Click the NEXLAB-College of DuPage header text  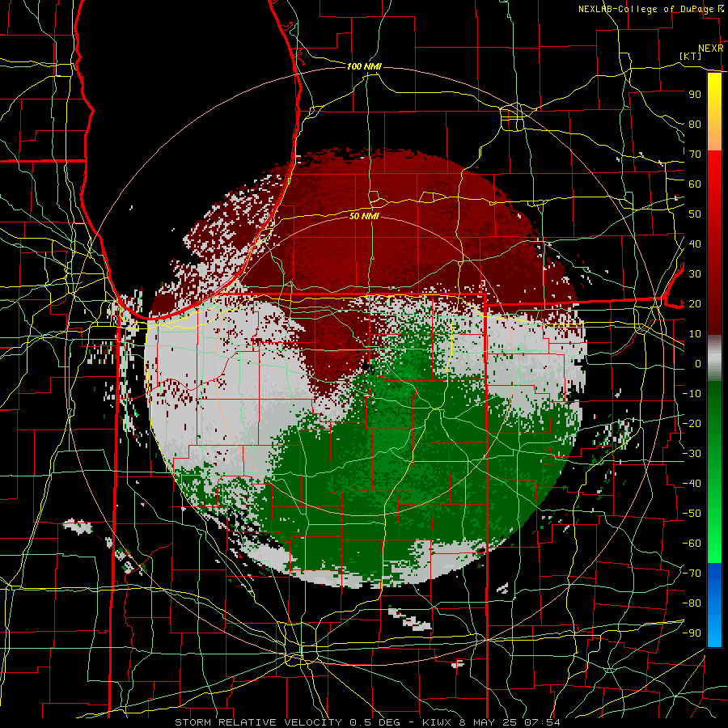[x=647, y=9]
